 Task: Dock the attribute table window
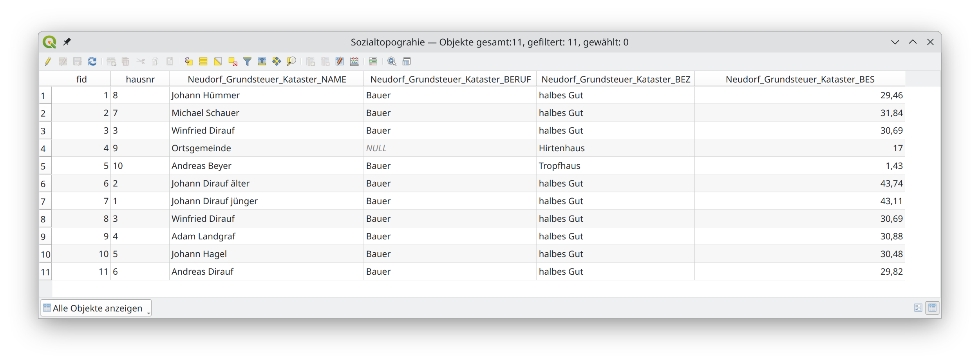coord(407,62)
